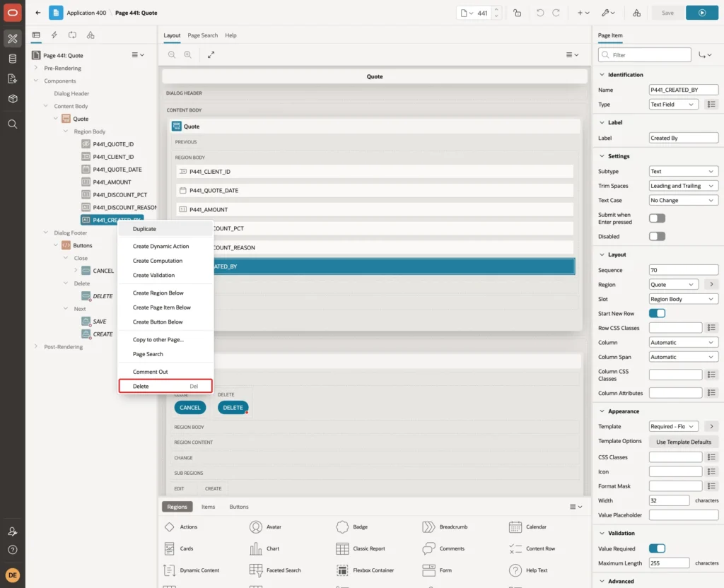Open the Create plus menu in toolbar
The height and width of the screenshot is (588, 724).
pyautogui.click(x=583, y=13)
